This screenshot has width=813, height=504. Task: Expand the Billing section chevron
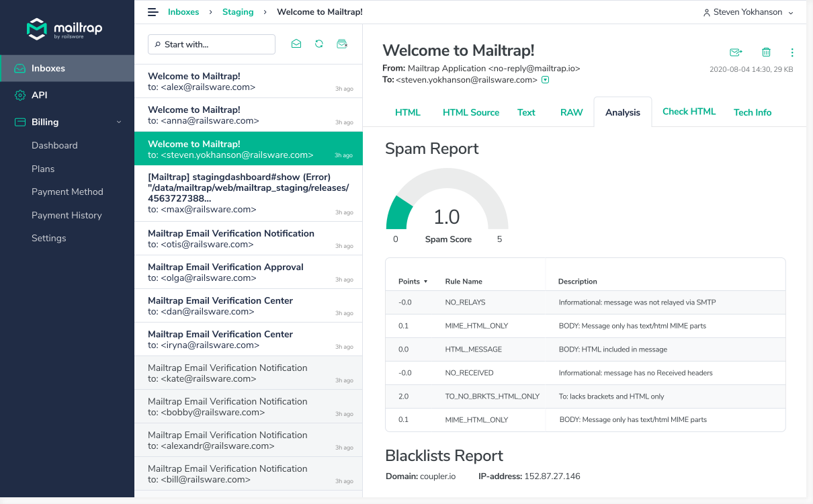point(119,122)
